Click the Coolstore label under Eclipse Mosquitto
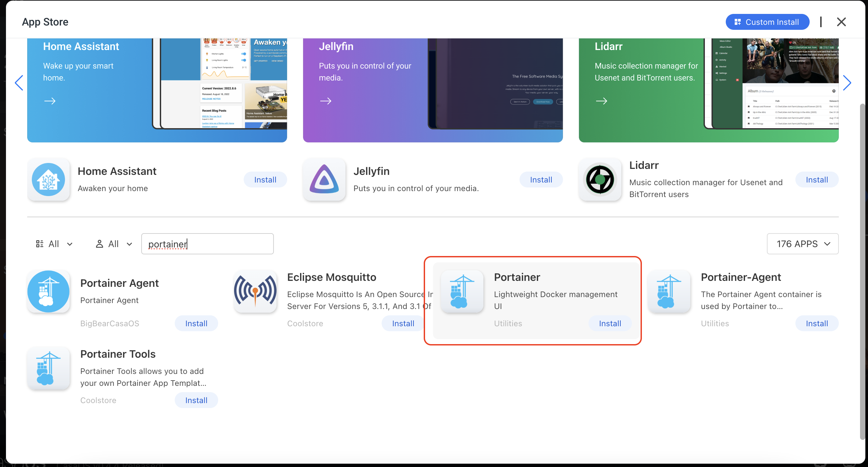 (305, 324)
